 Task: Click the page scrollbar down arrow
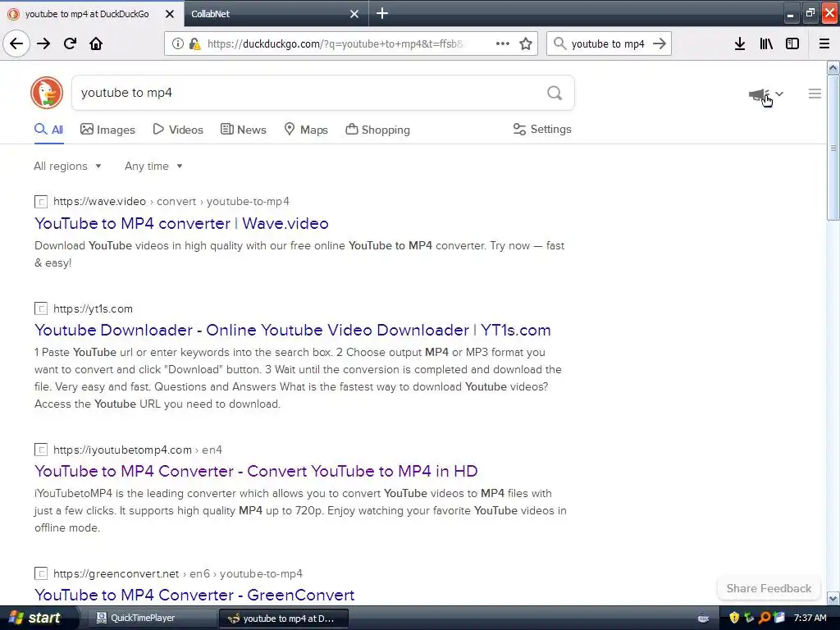coord(833,598)
